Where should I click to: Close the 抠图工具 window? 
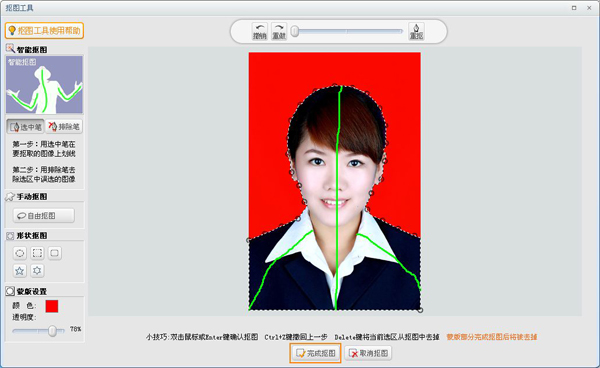tap(589, 8)
